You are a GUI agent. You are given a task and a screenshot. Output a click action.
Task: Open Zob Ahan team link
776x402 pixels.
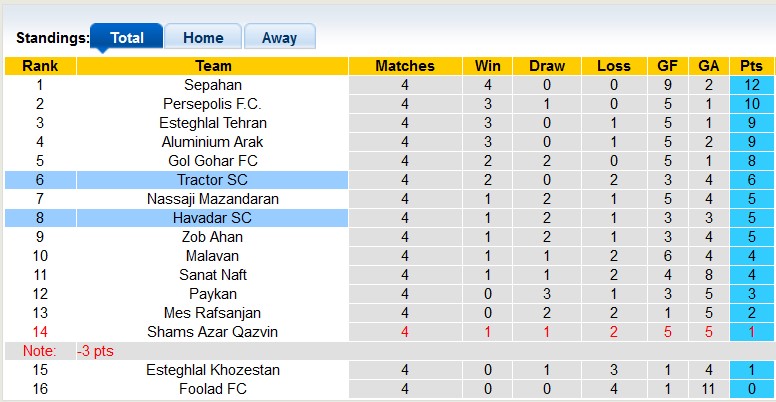pyautogui.click(x=212, y=237)
